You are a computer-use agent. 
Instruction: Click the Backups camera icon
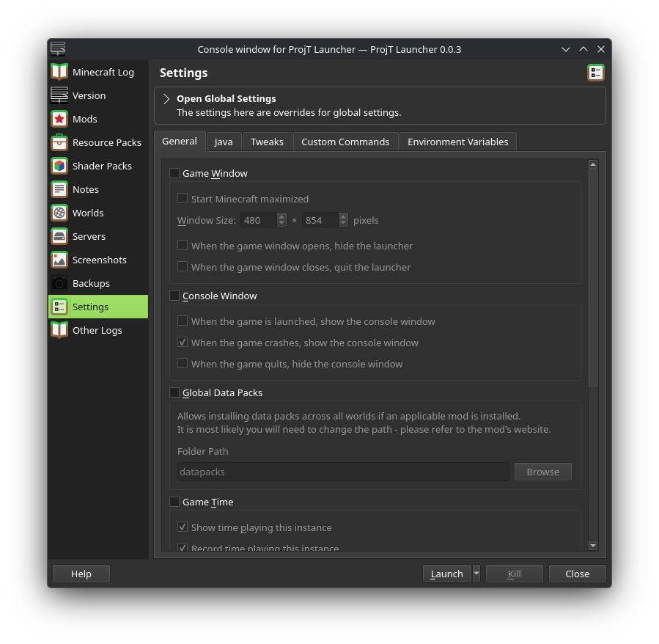pyautogui.click(x=59, y=282)
